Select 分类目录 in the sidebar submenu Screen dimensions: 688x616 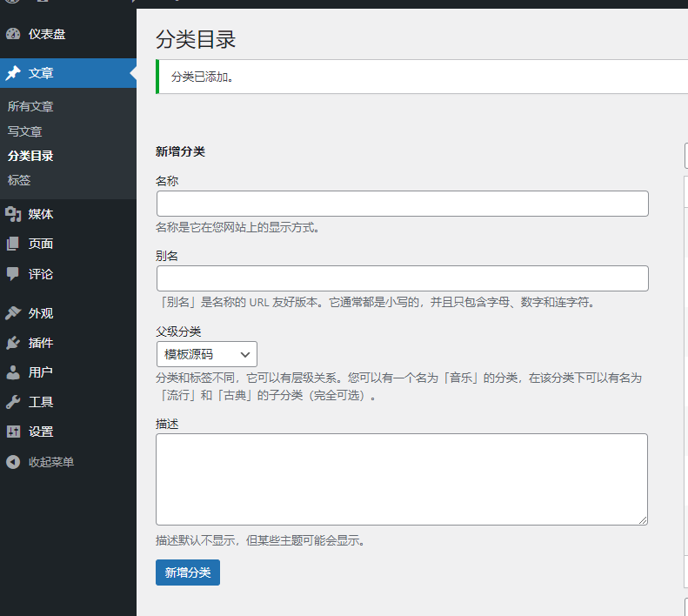[x=30, y=156]
